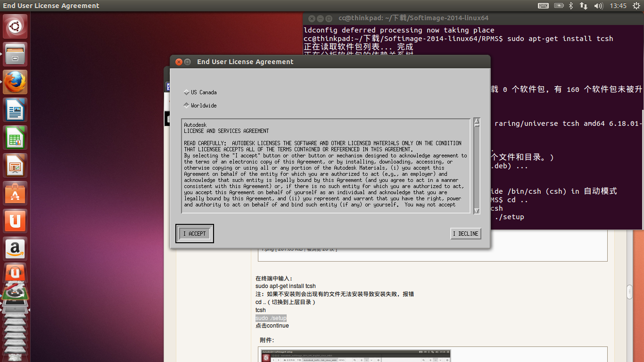Image resolution: width=644 pixels, height=362 pixels.
Task: Click the browser page vertical scrollbar handle
Action: (x=629, y=292)
